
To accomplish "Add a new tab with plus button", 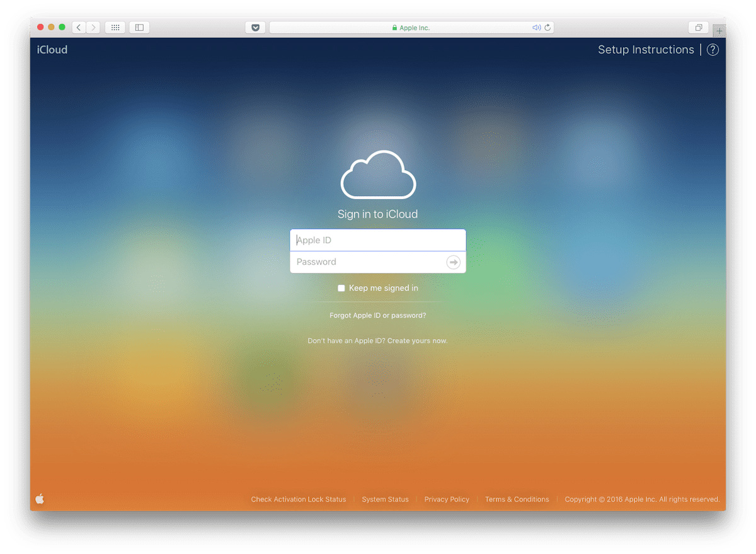I will click(719, 31).
